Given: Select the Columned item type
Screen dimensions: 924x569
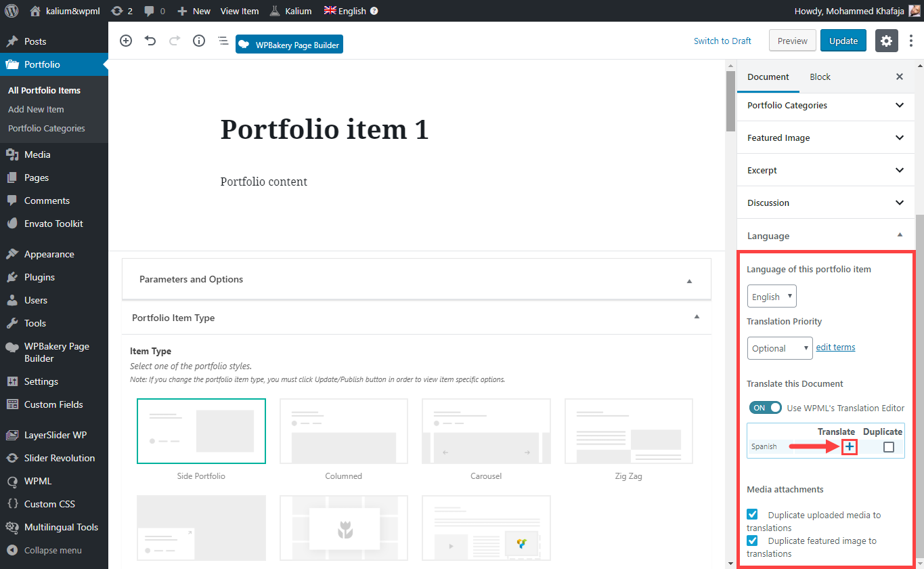Looking at the screenshot, I should pos(343,431).
